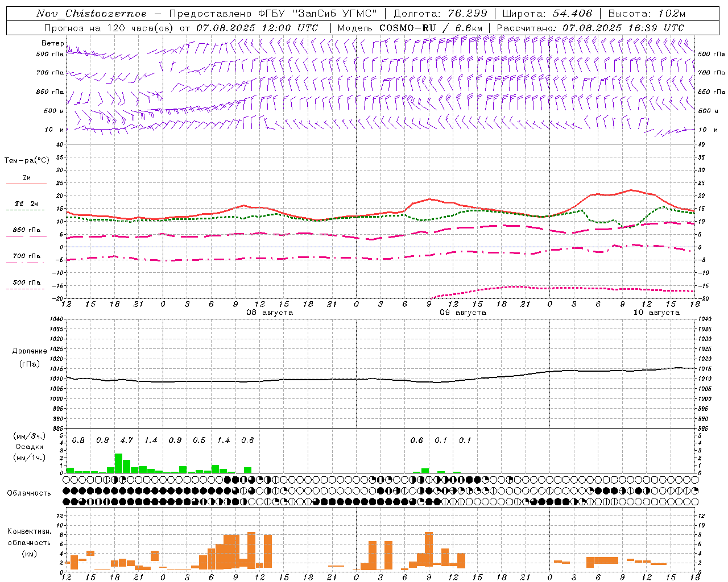
Task: Click the Прогноз на 120 часа(ов) text
Action: coord(109,28)
